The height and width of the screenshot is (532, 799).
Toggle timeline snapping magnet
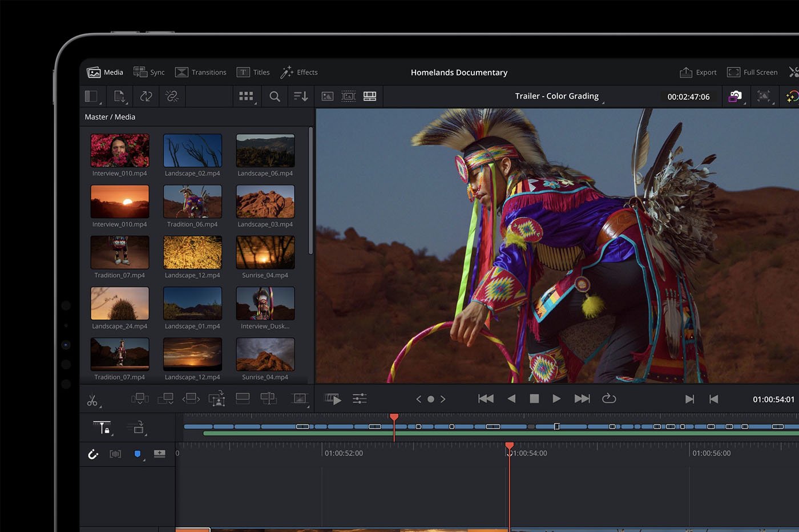coord(93,454)
